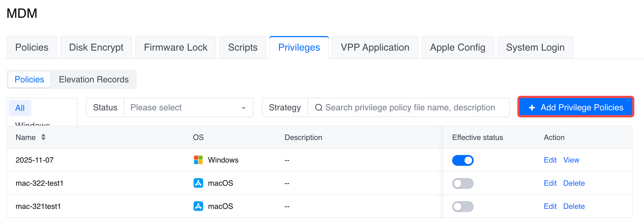
Task: Click the privilege policy search input field
Action: point(410,107)
